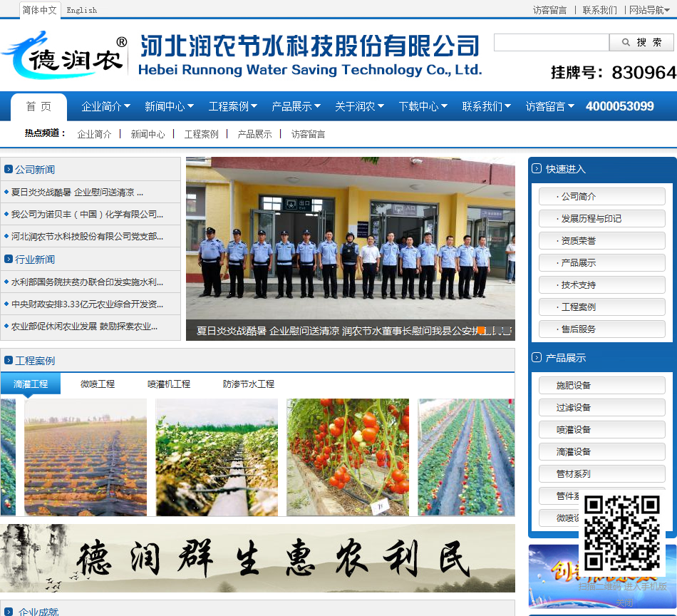Click the orange slide indicator on banner
The width and height of the screenshot is (677, 616).
click(481, 331)
